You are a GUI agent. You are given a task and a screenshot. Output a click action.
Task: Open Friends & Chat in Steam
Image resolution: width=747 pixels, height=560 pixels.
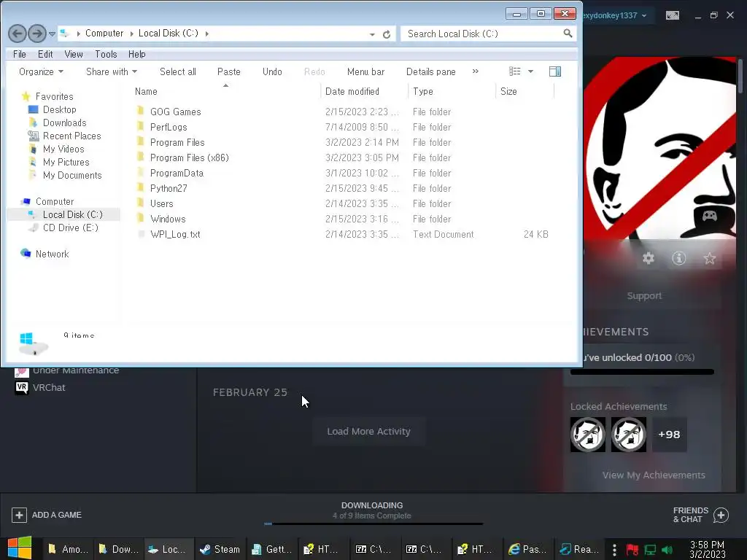pyautogui.click(x=701, y=515)
